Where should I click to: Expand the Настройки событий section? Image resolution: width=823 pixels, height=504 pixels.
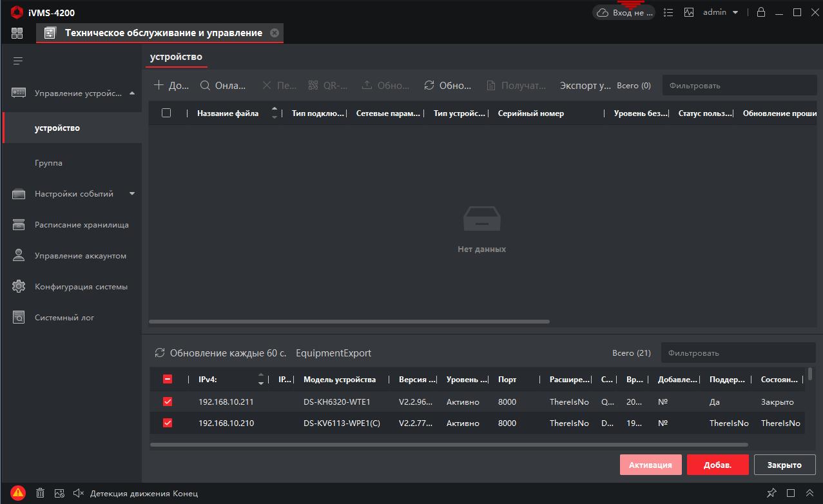(x=132, y=193)
